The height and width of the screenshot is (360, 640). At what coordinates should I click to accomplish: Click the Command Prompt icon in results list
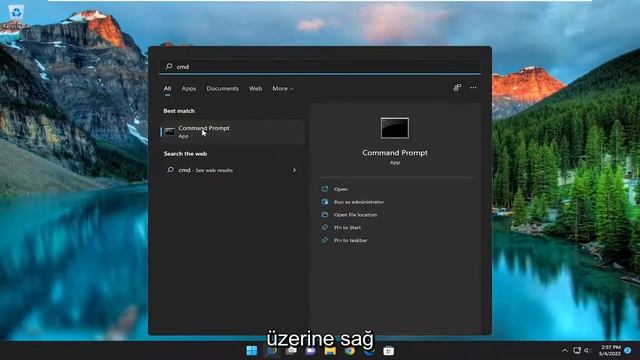coord(170,132)
